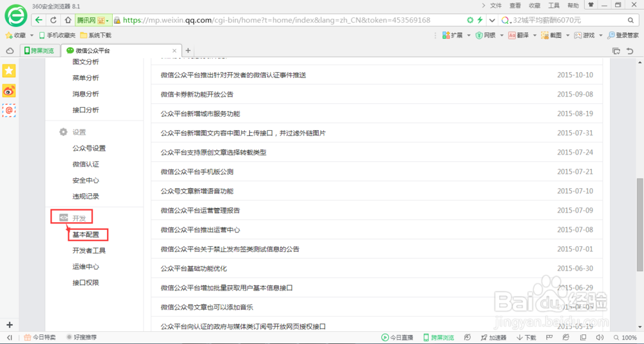This screenshot has height=344, width=644.
Task: Open 运维中心 in left menu
Action: pos(86,267)
